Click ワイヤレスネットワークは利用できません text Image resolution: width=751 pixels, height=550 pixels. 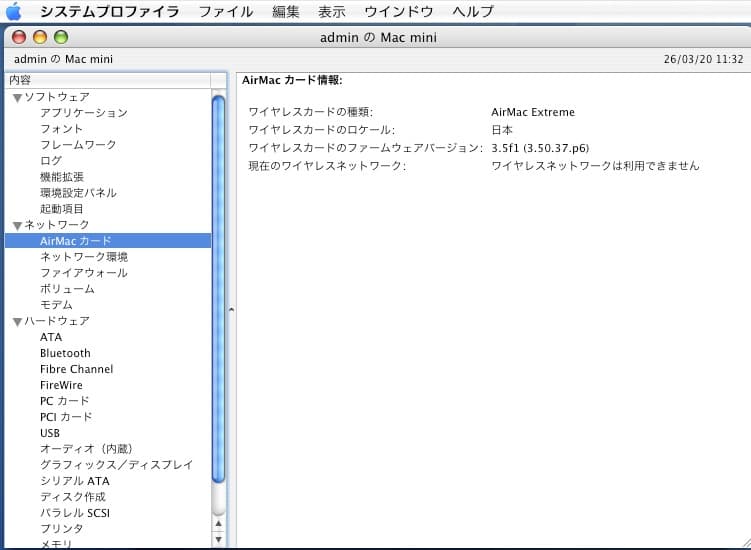(595, 166)
